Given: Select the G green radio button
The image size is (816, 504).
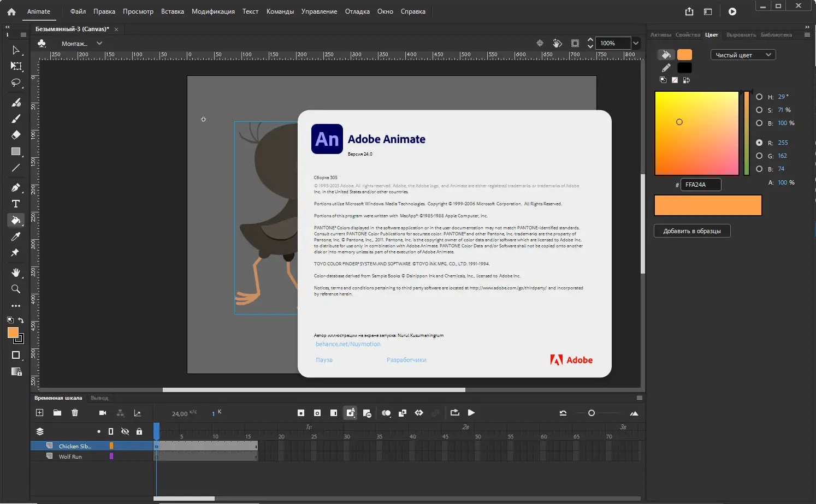Looking at the screenshot, I should click(x=759, y=156).
